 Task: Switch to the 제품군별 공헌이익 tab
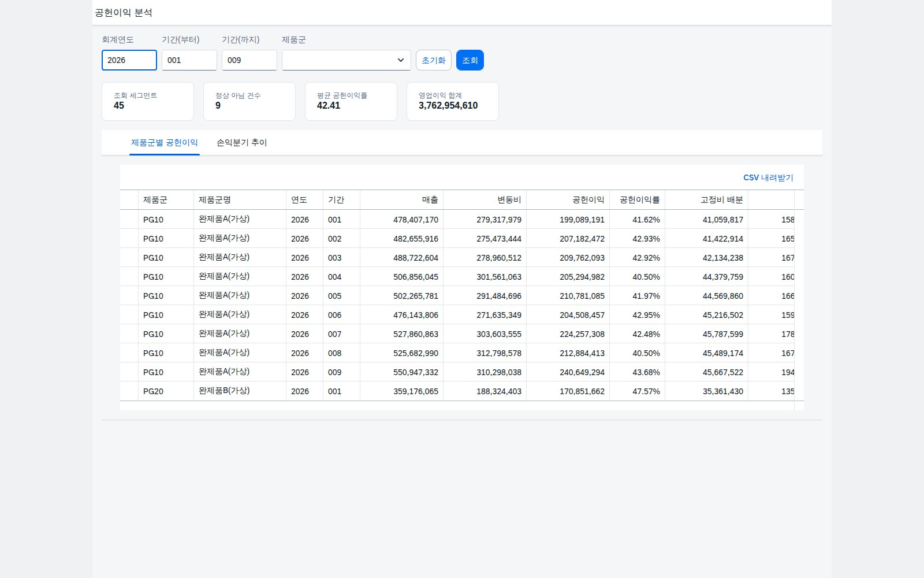[x=165, y=142]
